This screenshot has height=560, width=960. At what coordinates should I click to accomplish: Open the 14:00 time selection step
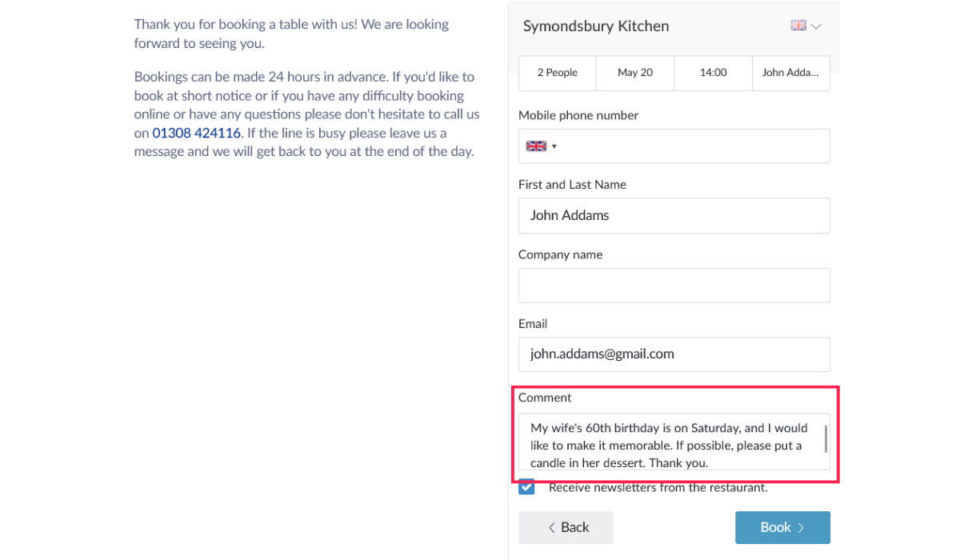(x=712, y=73)
